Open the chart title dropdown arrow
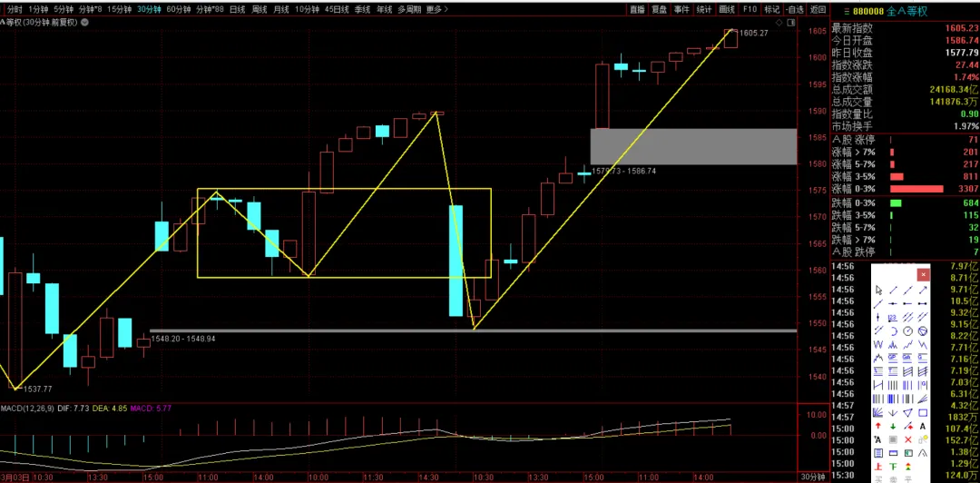Image resolution: width=980 pixels, height=483 pixels. (84, 22)
